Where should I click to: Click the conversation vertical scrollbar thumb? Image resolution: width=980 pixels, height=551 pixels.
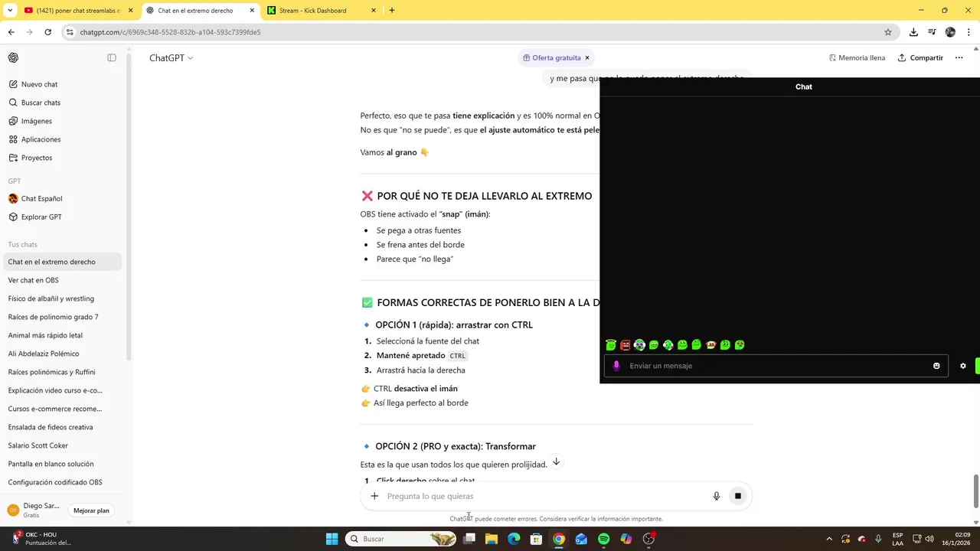click(x=975, y=491)
